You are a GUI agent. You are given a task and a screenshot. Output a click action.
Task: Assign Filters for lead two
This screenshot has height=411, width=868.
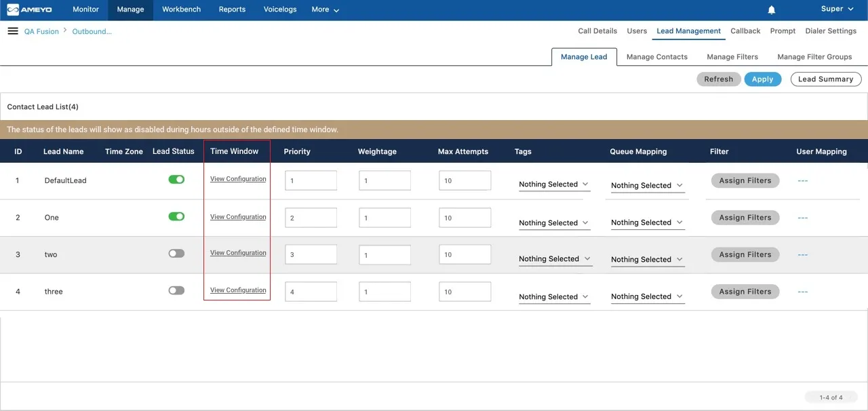click(745, 254)
